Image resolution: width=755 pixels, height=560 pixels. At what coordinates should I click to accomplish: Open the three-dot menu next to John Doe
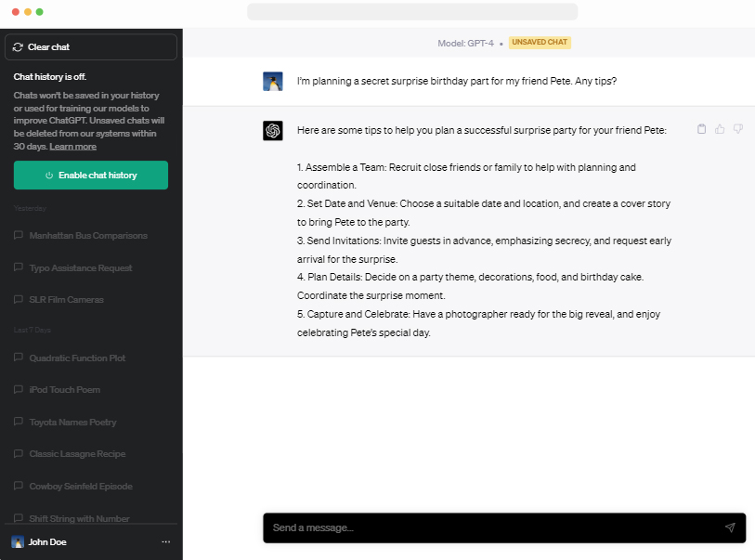(166, 541)
